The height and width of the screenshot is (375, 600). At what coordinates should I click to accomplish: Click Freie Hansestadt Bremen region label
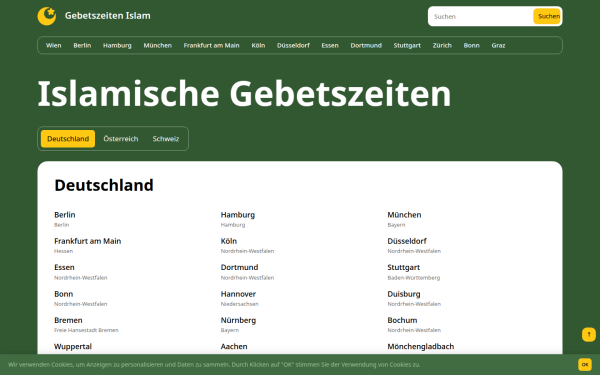coord(86,330)
